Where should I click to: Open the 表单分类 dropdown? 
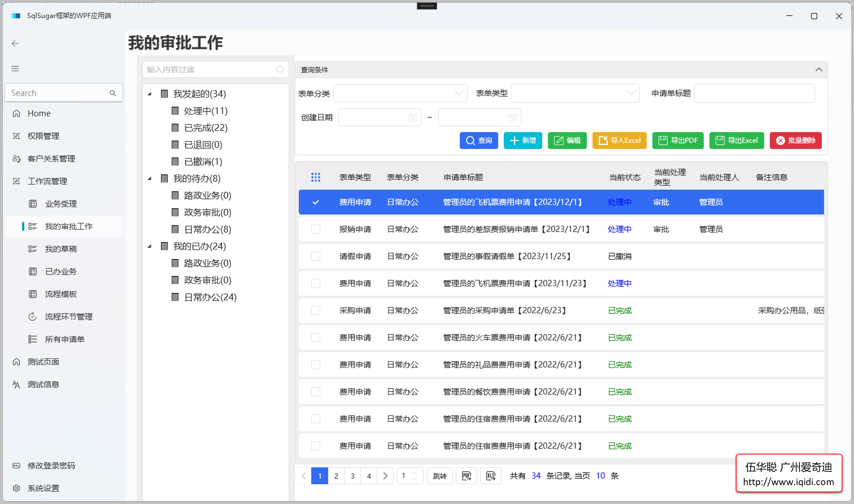(400, 93)
